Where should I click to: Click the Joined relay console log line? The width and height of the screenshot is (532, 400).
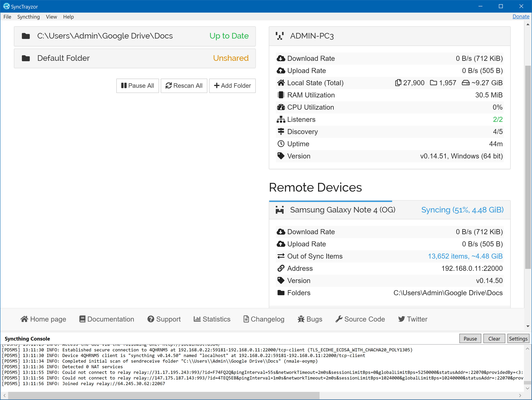(83, 383)
